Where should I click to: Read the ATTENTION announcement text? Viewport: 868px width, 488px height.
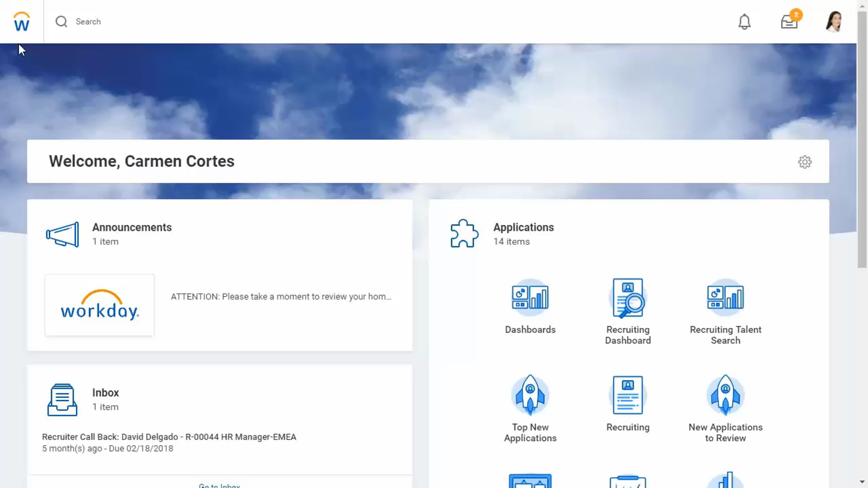pyautogui.click(x=281, y=297)
